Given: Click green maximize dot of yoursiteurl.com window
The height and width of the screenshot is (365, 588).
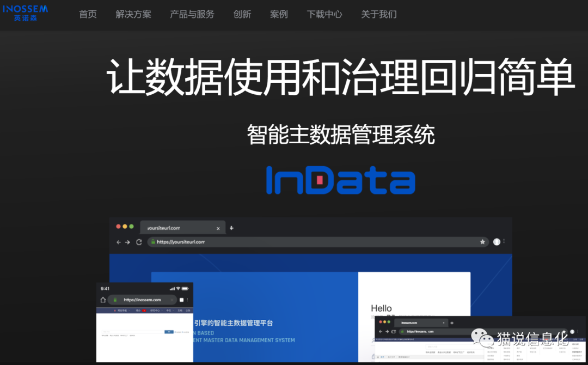Looking at the screenshot, I should pos(131,226).
